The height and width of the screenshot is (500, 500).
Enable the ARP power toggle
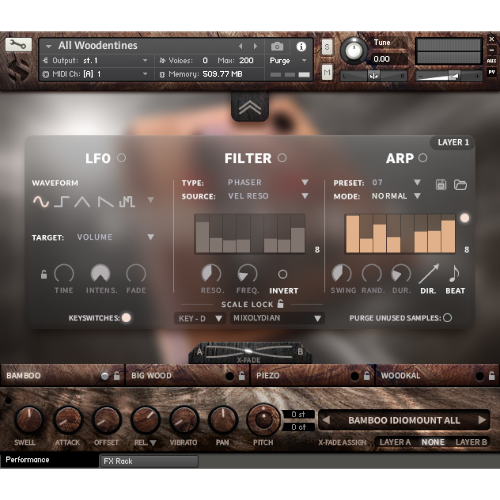point(423,158)
